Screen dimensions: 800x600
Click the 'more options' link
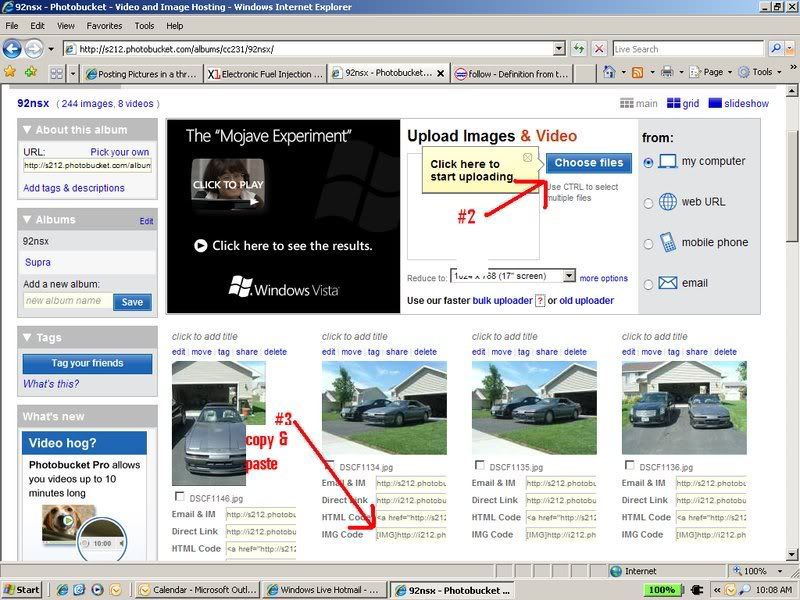tap(604, 278)
